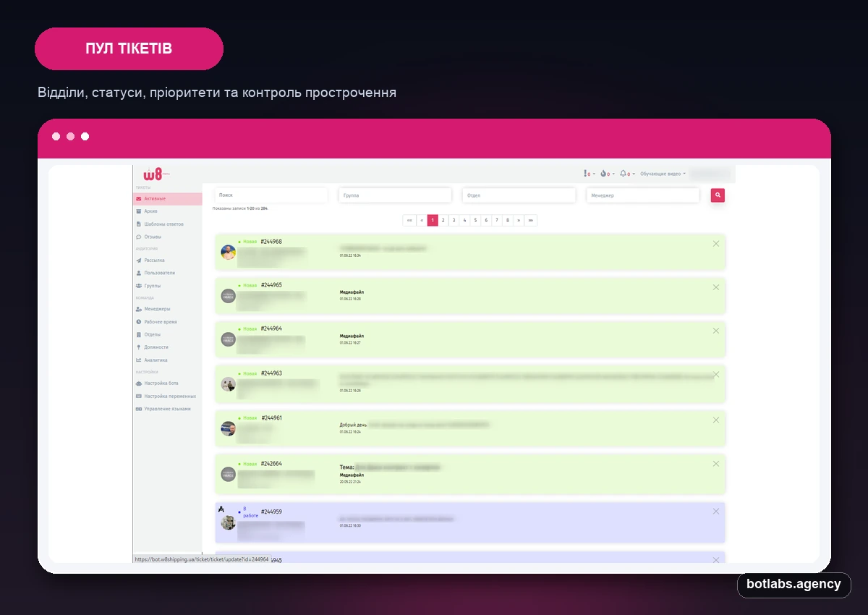Go to page 3 in pagination
The width and height of the screenshot is (868, 615).
click(x=454, y=221)
